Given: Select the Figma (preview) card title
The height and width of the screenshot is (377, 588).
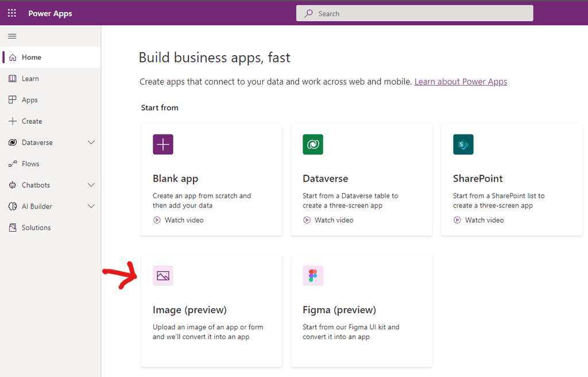Looking at the screenshot, I should (339, 310).
